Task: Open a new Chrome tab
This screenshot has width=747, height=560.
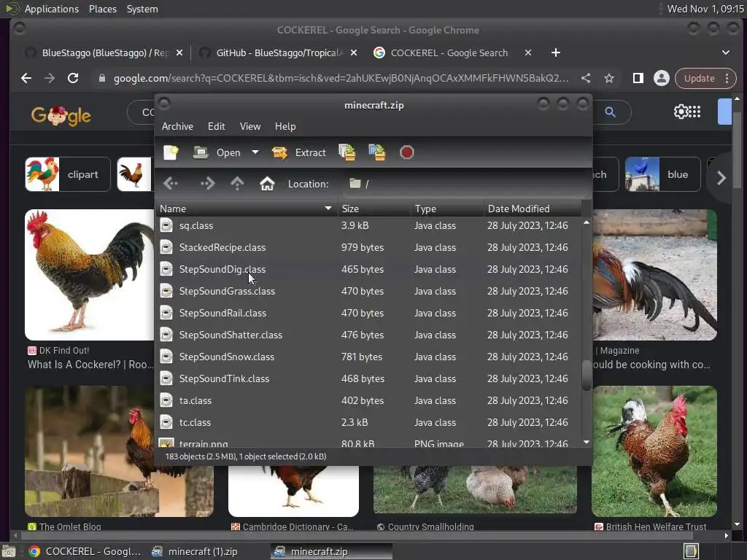Action: coord(555,52)
